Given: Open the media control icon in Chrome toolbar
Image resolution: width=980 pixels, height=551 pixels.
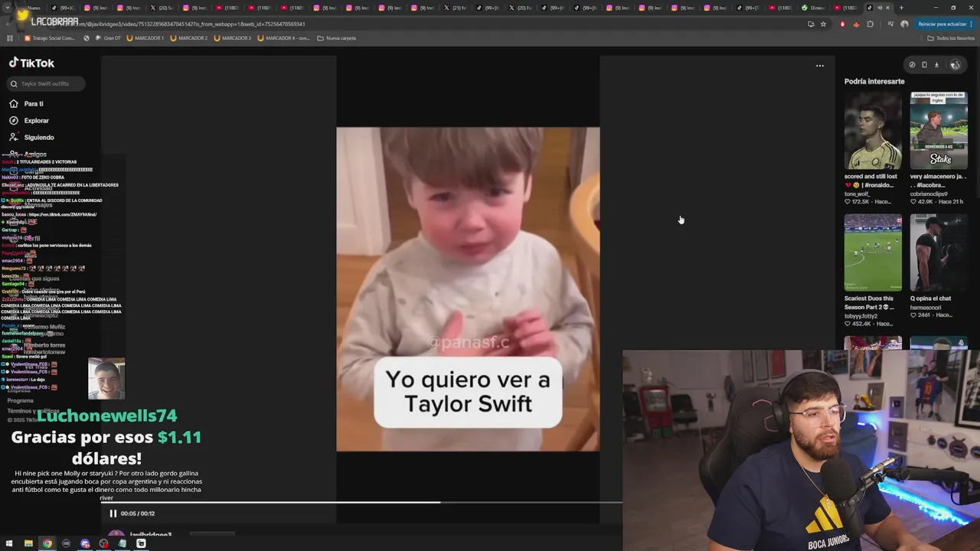Looking at the screenshot, I should coord(890,24).
